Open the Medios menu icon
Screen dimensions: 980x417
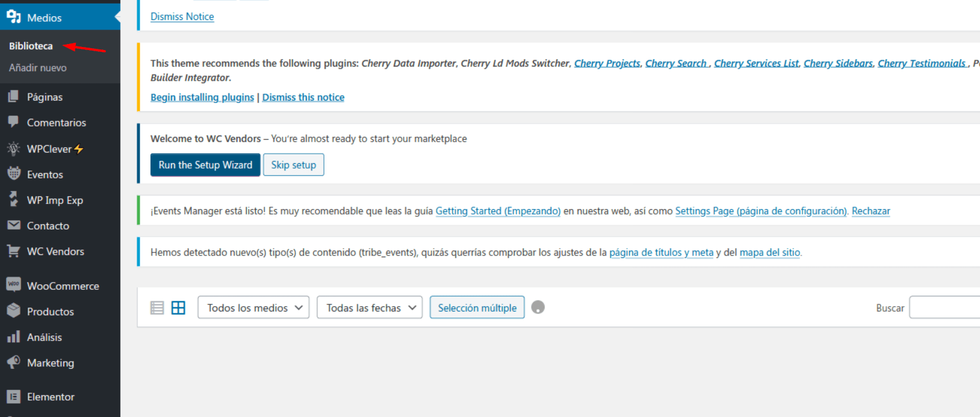pyautogui.click(x=13, y=17)
